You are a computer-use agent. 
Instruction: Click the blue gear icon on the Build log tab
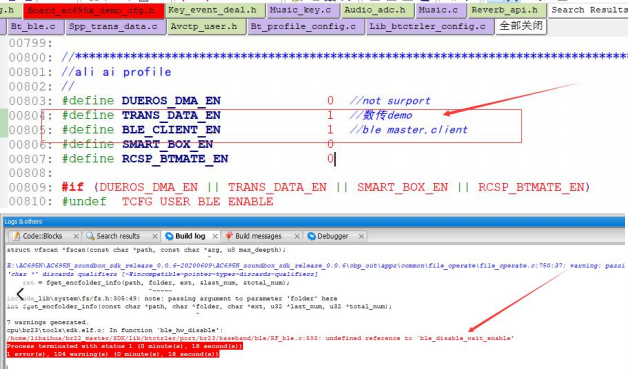[x=169, y=236]
